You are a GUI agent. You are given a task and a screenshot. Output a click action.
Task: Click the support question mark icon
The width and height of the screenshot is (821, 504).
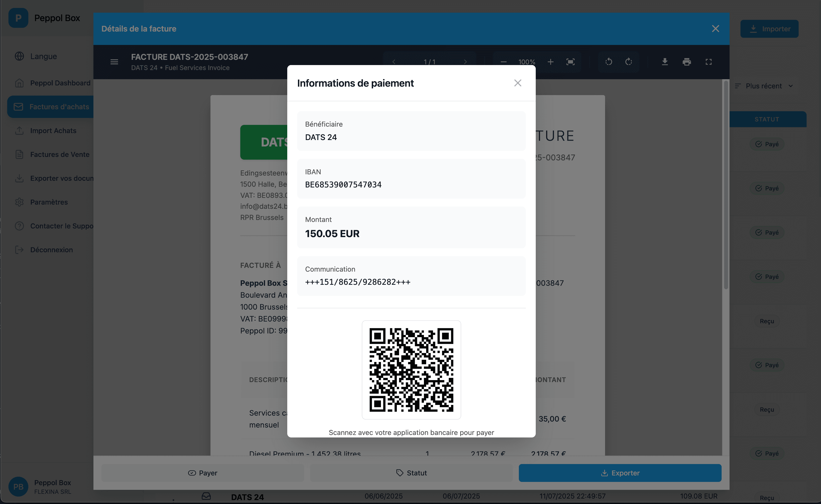tap(19, 226)
